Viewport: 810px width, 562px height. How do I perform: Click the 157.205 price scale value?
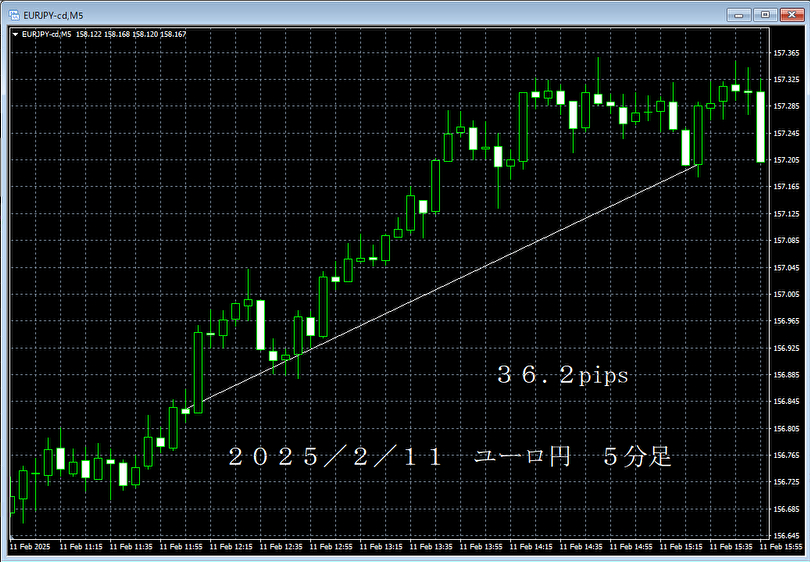coord(786,160)
